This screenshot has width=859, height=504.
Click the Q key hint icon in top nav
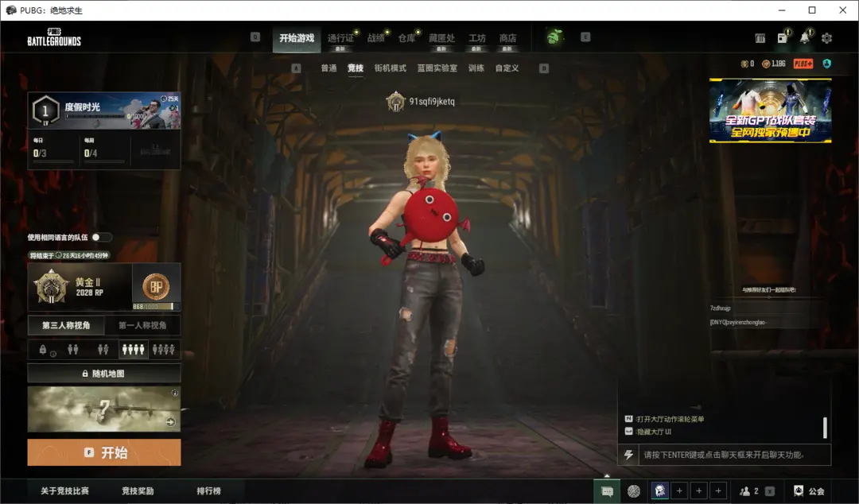pos(255,37)
